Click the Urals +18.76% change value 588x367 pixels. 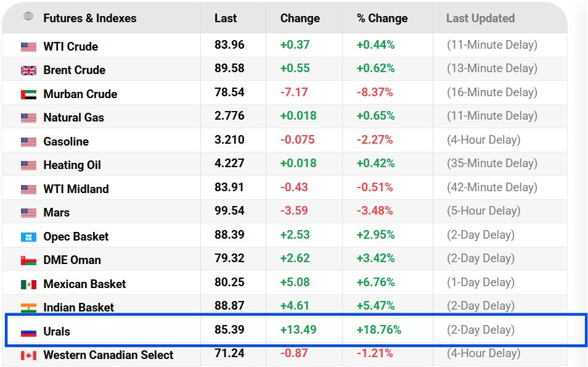pos(379,330)
